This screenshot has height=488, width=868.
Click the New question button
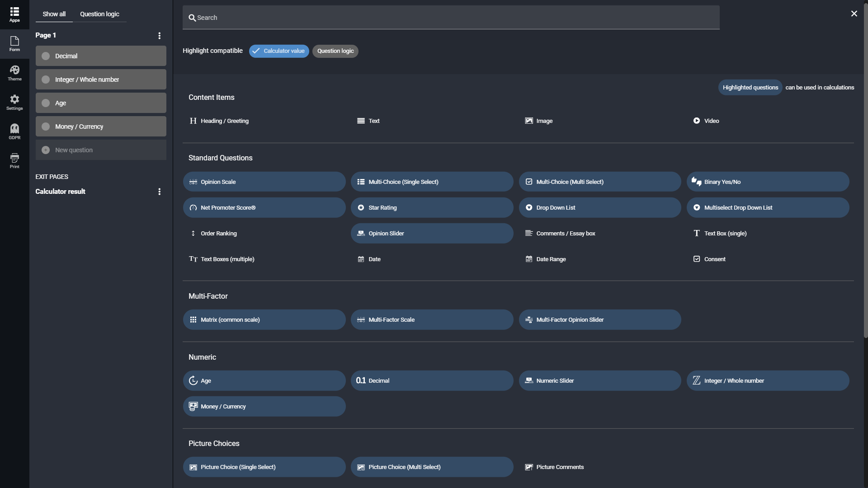coord(101,150)
